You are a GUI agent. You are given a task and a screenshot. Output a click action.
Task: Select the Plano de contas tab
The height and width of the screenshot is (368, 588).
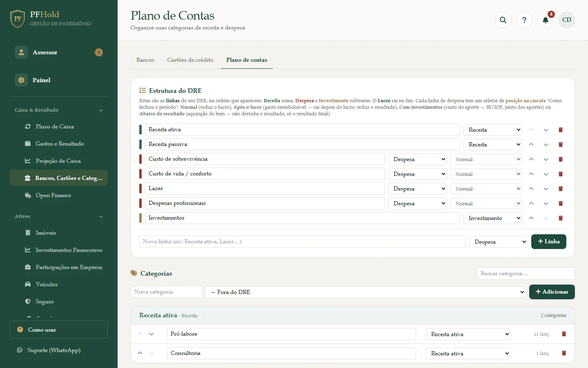click(247, 60)
